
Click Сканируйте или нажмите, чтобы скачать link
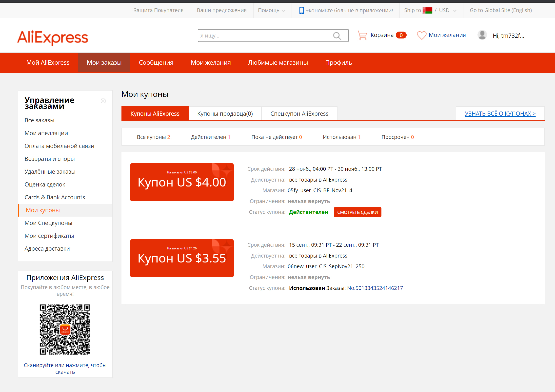coord(65,369)
